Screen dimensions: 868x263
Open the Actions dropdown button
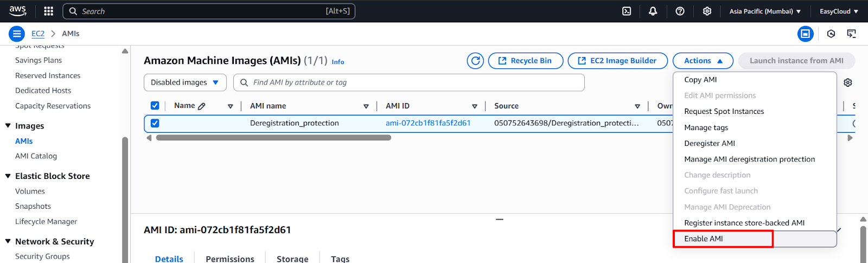(703, 61)
